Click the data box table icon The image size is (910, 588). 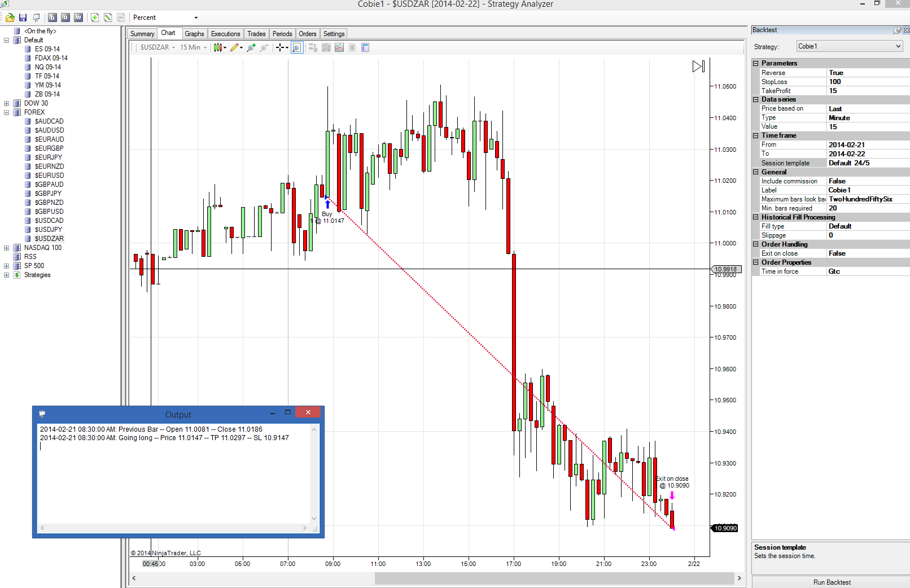coord(365,47)
